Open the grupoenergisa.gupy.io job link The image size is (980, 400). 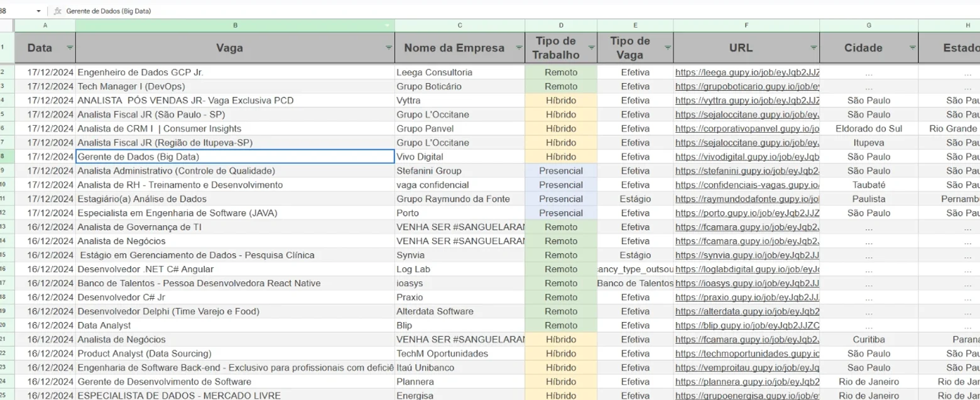[x=747, y=396]
